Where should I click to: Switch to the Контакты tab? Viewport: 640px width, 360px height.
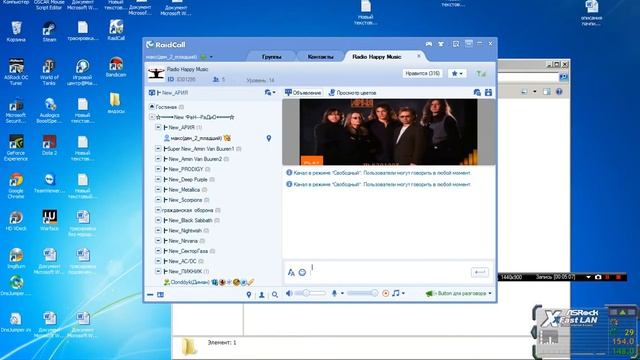click(x=320, y=57)
